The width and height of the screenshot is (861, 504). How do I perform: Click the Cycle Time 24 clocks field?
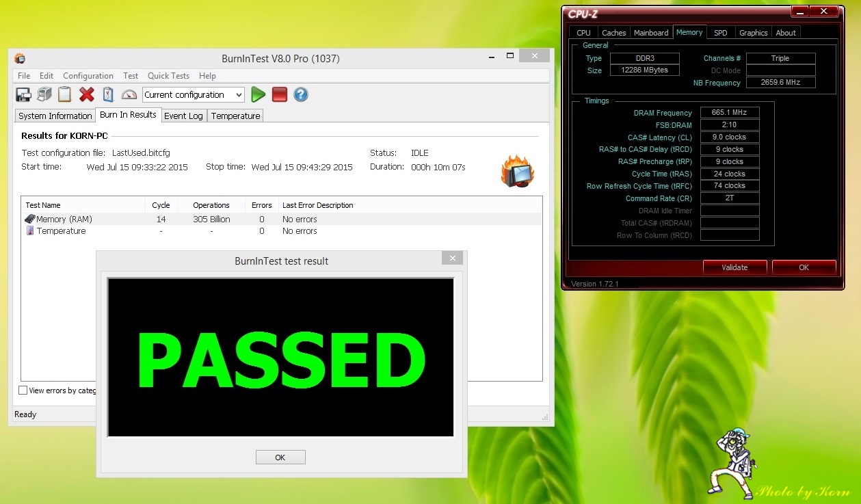[x=730, y=174]
